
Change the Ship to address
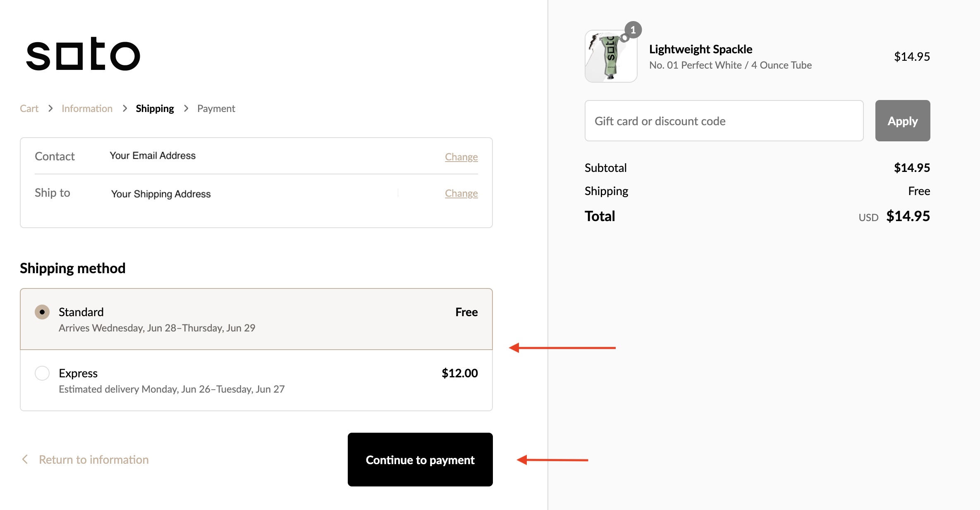click(461, 193)
